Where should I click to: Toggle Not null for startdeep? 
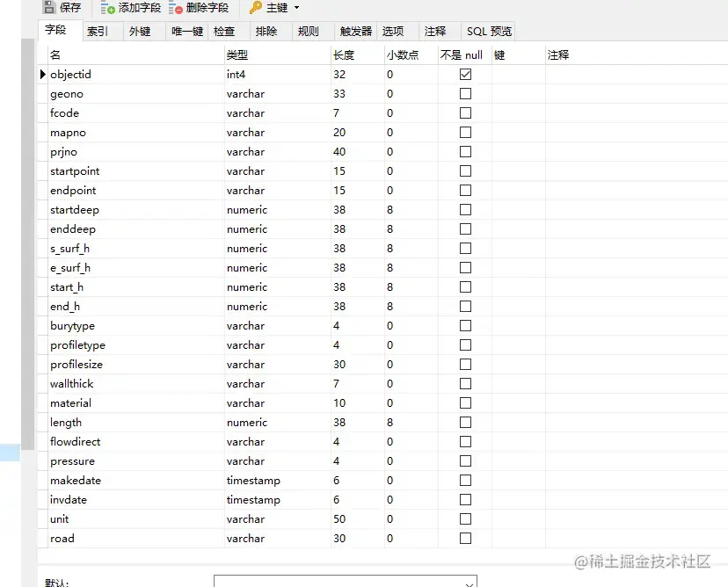pos(465,210)
